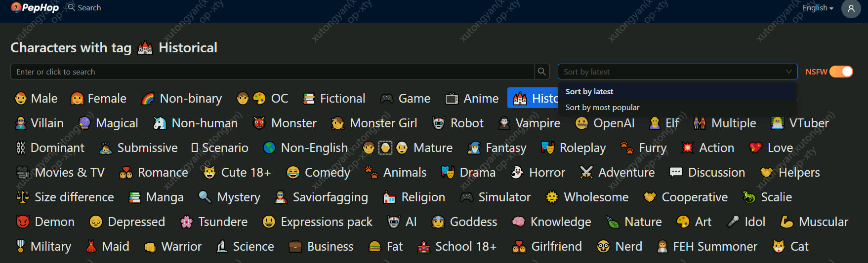The width and height of the screenshot is (868, 263).
Task: Click the Scalie lizard icon
Action: coord(749,197)
